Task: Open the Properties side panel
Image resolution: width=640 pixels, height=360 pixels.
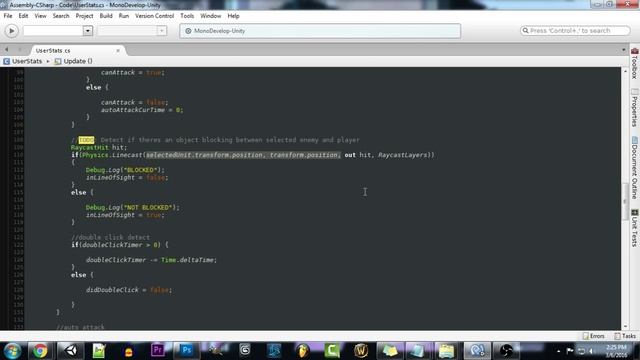Action: tap(634, 108)
